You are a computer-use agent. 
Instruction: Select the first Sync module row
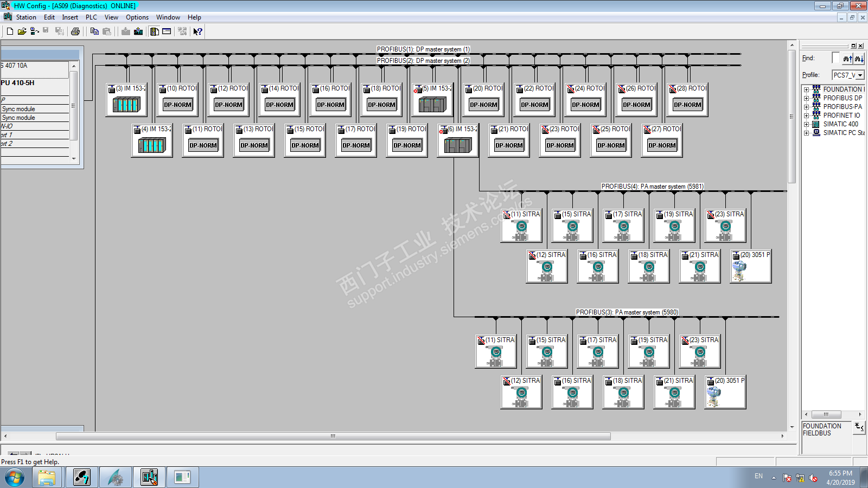coord(35,109)
